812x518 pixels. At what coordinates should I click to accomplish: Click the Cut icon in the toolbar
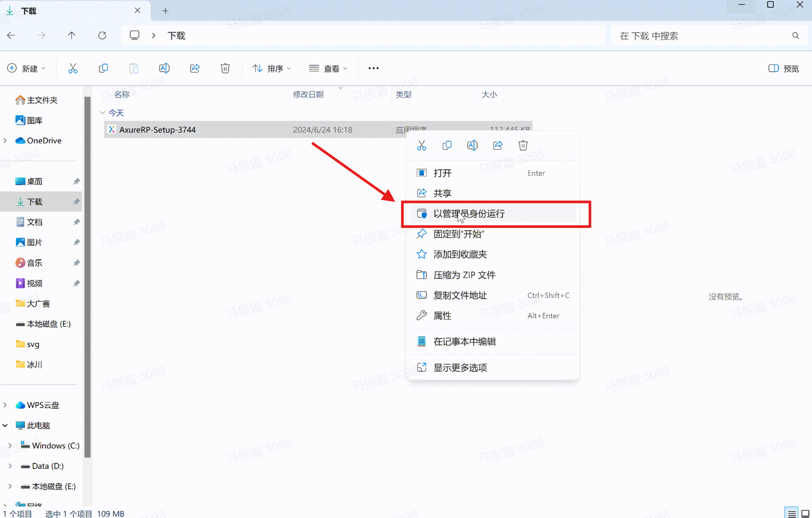73,68
